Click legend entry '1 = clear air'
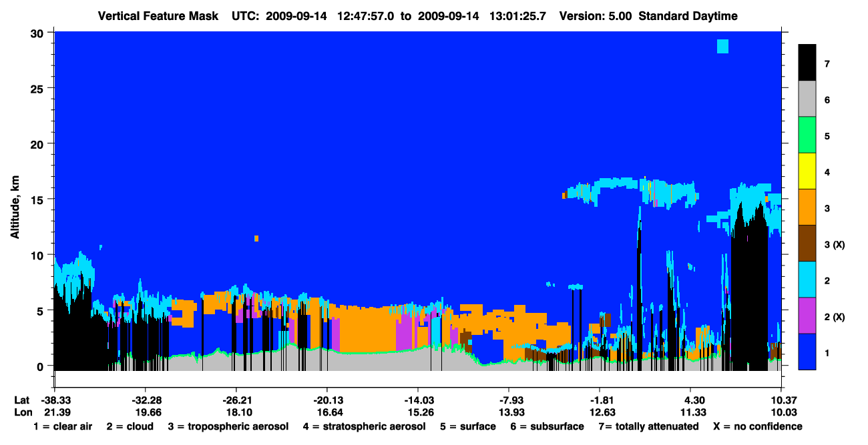This screenshot has height=445, width=868. click(x=63, y=426)
